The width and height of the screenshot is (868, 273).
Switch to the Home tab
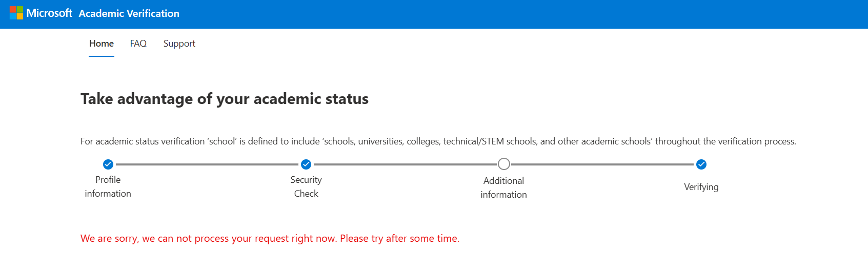pyautogui.click(x=102, y=44)
